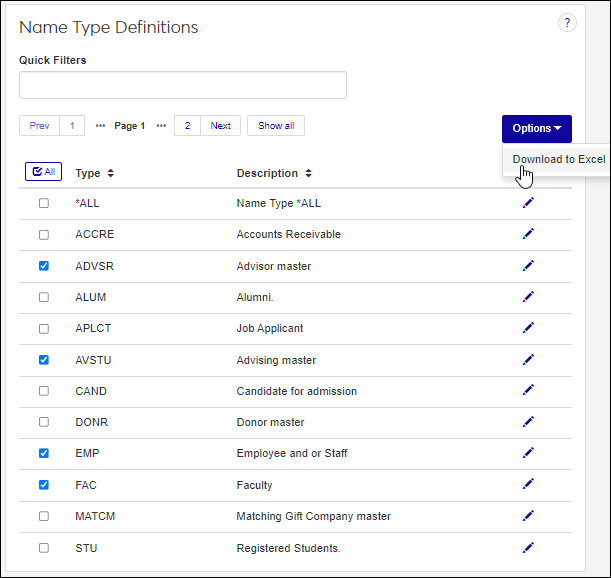Toggle the select All checkbox button

click(x=43, y=172)
